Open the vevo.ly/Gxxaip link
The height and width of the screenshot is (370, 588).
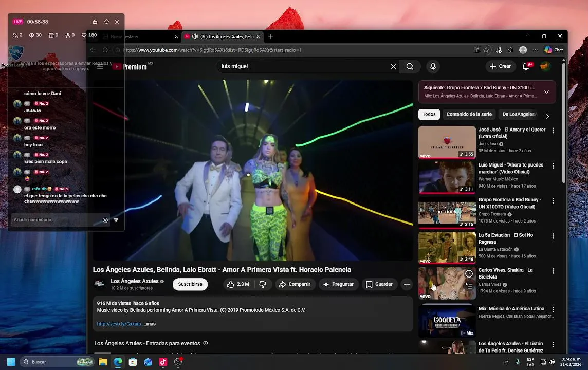pyautogui.click(x=119, y=324)
